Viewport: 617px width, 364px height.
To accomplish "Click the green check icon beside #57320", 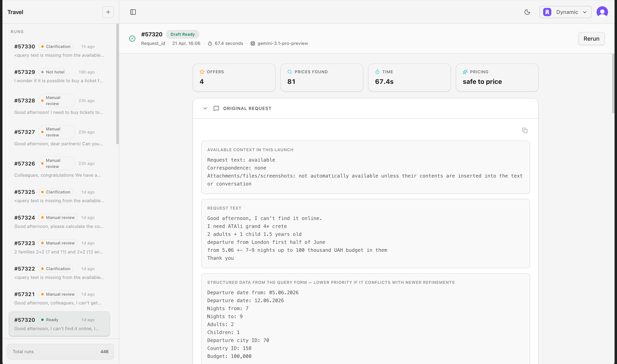I will click(132, 39).
